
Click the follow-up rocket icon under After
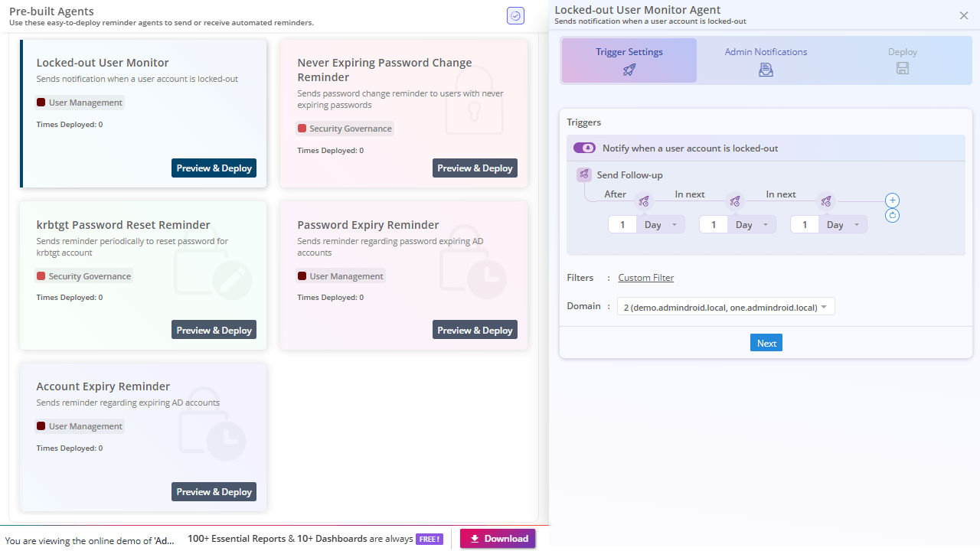click(x=644, y=201)
